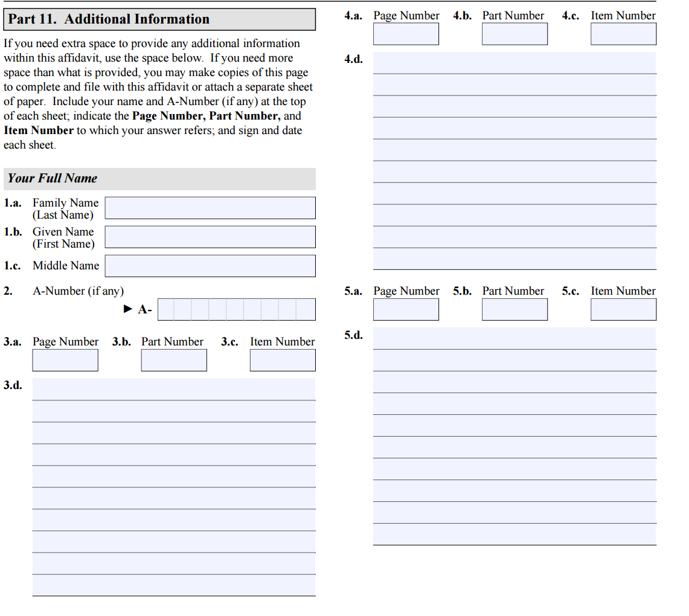Viewport: 689px width, 616px height.
Task: Click the Part 11 Additional Information heading
Action: [159, 19]
